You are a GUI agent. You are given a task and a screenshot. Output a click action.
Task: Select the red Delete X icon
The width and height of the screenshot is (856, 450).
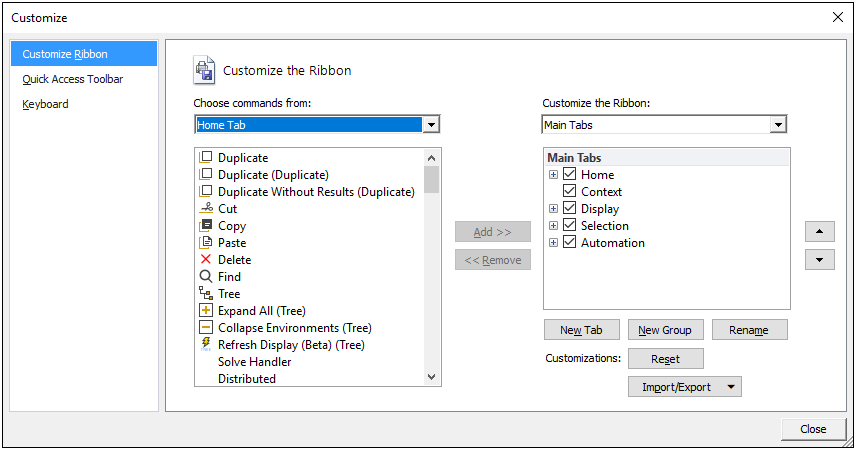206,260
